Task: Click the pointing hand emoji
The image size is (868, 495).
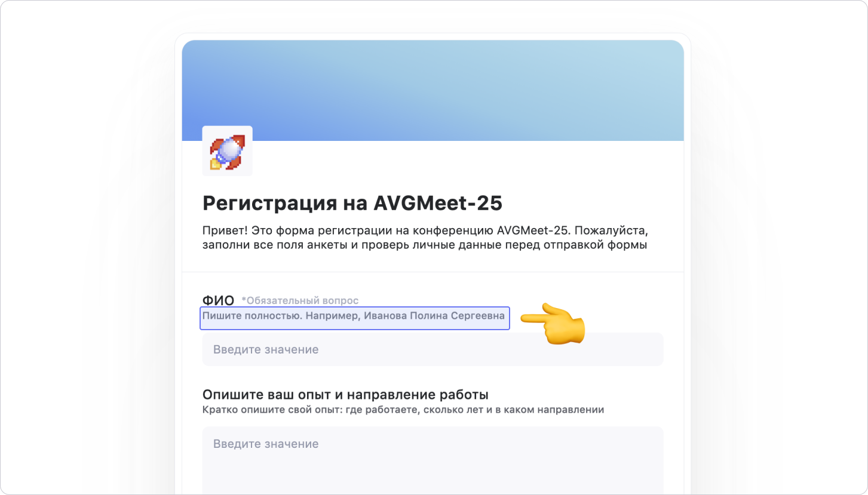Action: 552,324
